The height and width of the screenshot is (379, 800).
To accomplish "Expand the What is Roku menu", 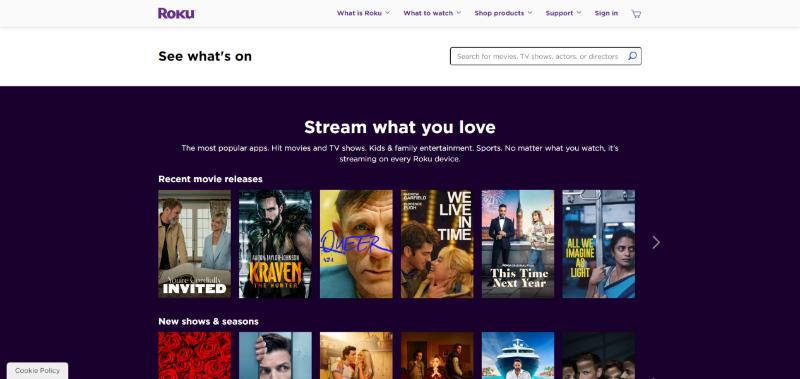I will click(x=363, y=13).
